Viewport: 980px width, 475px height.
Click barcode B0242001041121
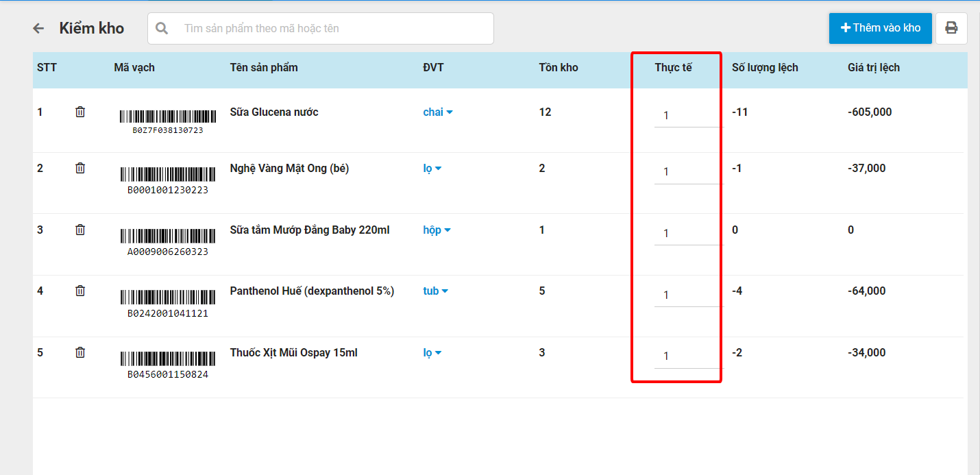(168, 304)
